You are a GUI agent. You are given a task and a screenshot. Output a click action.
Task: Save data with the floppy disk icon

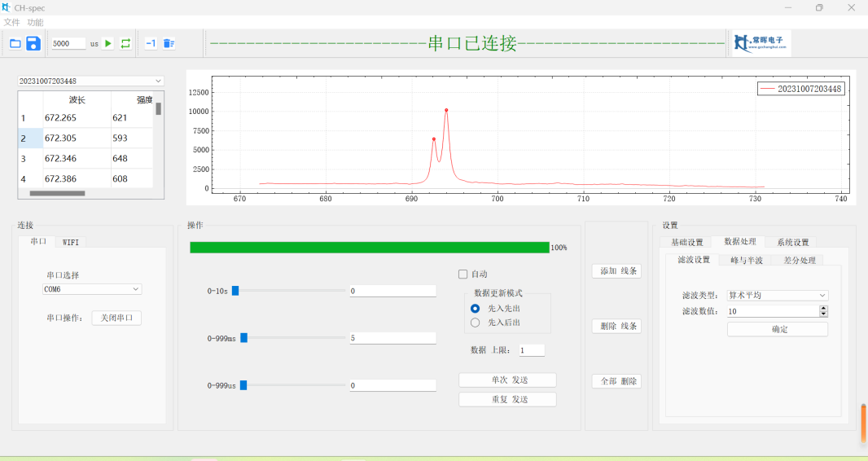click(x=33, y=43)
